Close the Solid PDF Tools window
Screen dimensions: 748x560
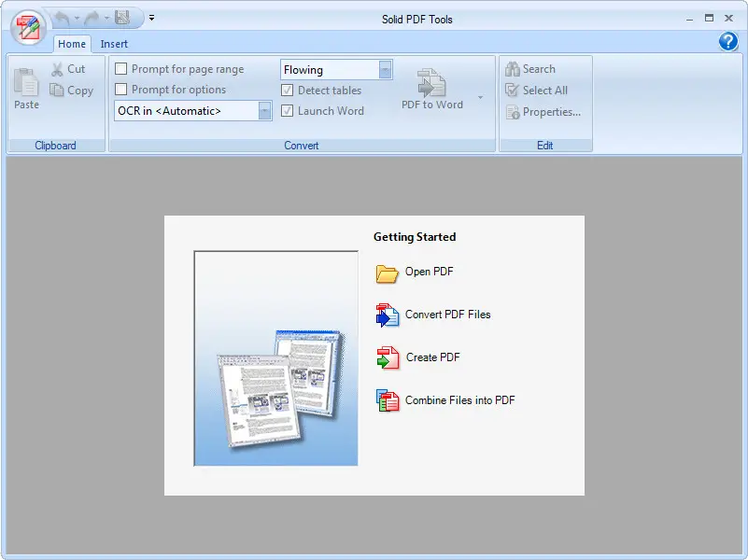[x=728, y=18]
